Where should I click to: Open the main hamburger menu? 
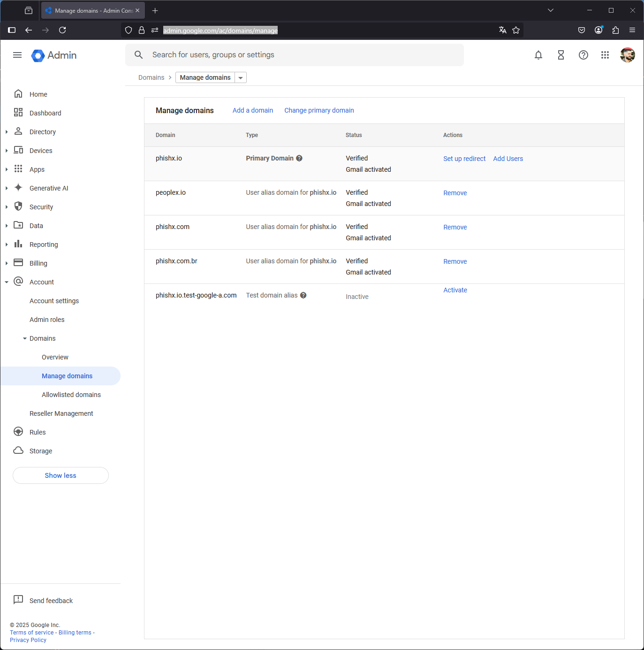pos(17,55)
